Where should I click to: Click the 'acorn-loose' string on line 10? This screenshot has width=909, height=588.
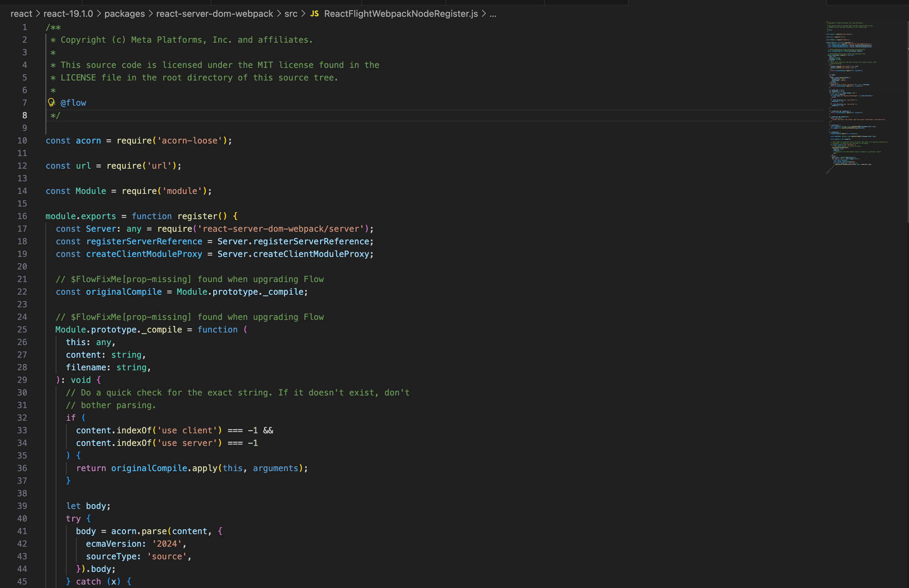pyautogui.click(x=189, y=140)
